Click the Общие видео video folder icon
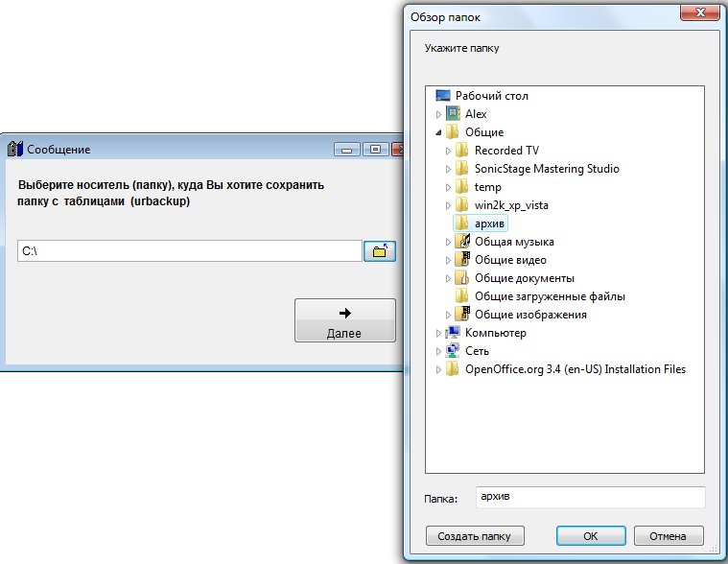The width and height of the screenshot is (728, 564). (462, 259)
